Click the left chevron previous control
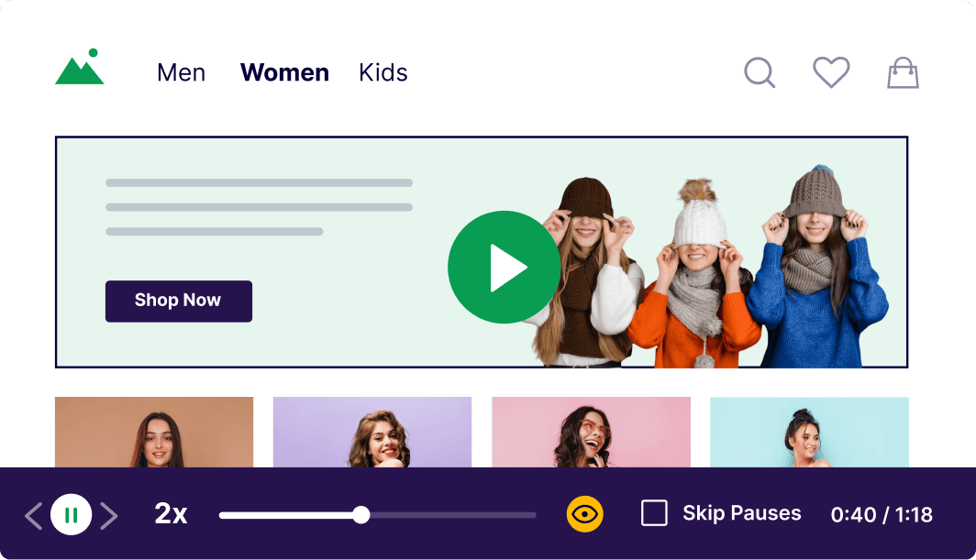The width and height of the screenshot is (976, 560). coord(33,514)
